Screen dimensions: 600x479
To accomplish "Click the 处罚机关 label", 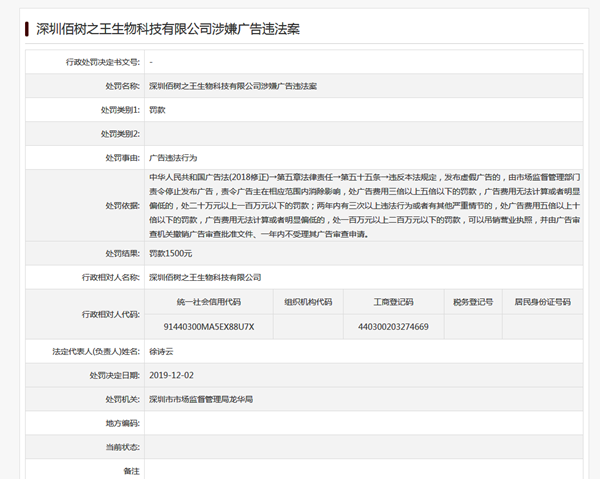I will [x=122, y=399].
